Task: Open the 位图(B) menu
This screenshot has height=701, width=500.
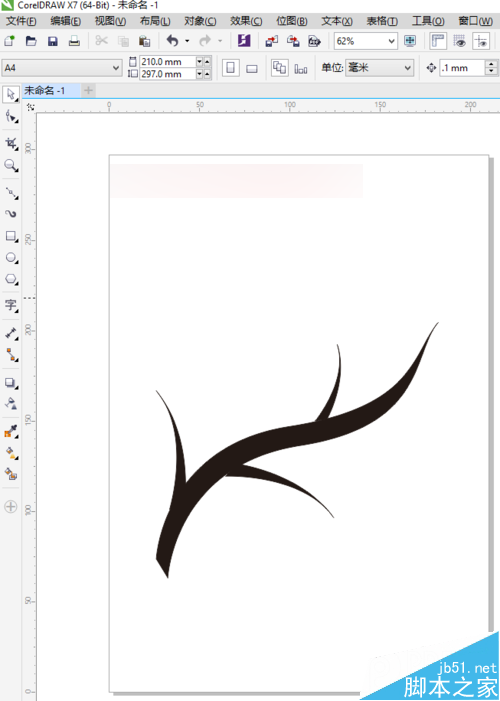Action: pyautogui.click(x=292, y=21)
